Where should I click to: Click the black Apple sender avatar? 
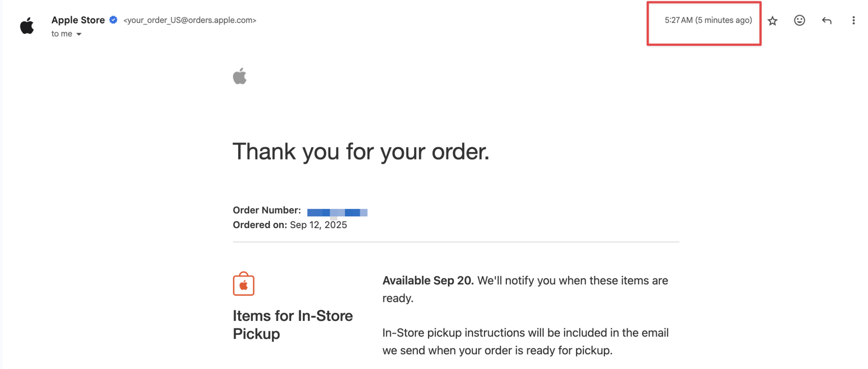click(x=27, y=26)
